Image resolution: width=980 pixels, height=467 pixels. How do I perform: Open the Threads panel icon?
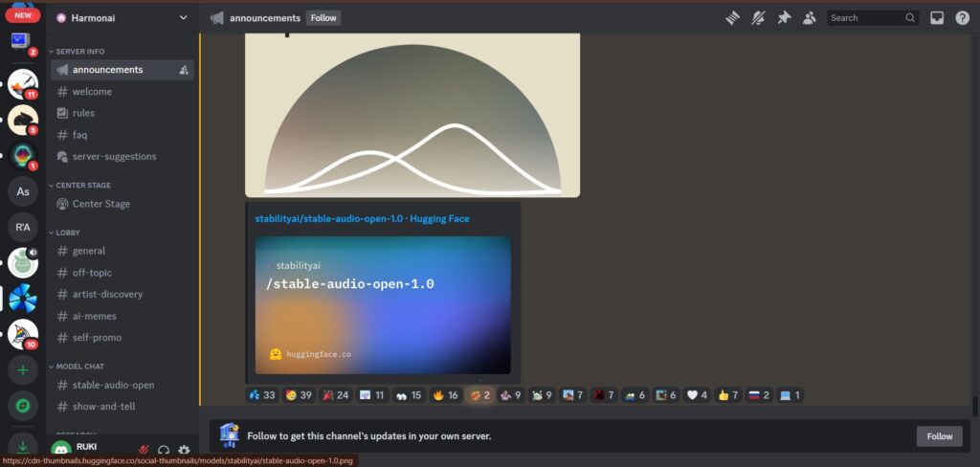click(x=733, y=17)
